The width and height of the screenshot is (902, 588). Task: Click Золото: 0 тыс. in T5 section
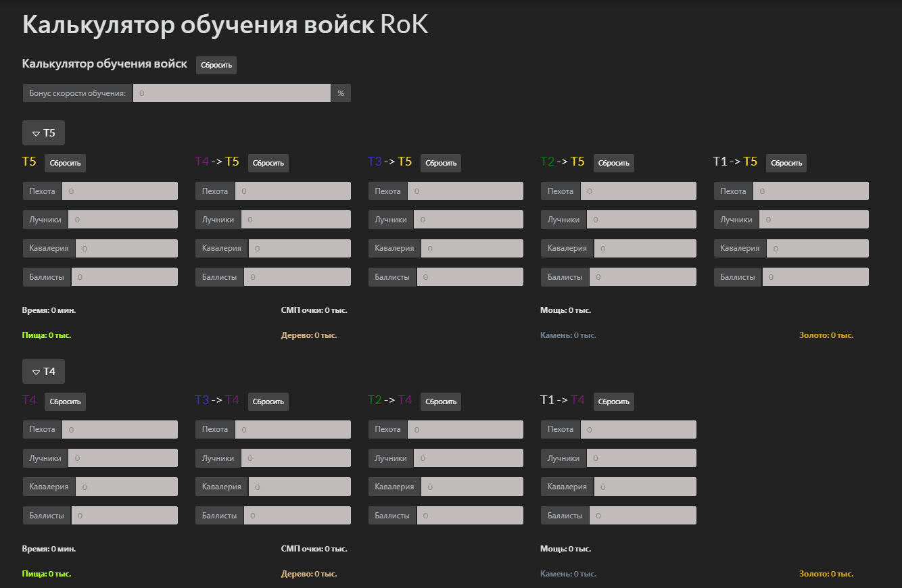click(x=826, y=335)
